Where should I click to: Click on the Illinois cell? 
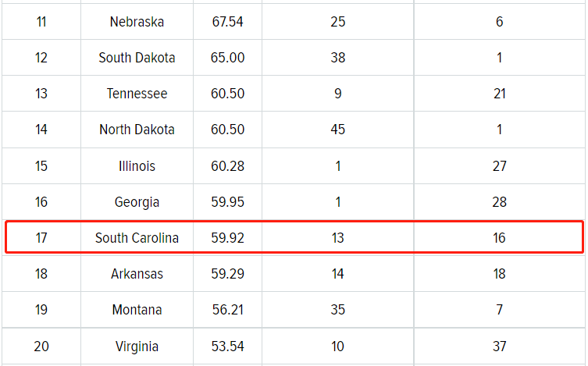click(x=137, y=166)
